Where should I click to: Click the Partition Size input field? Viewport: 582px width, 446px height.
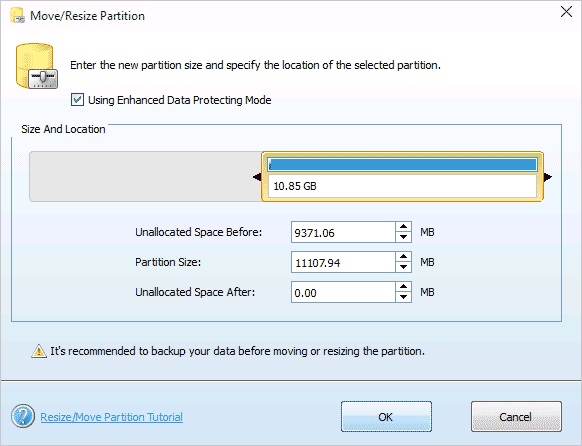tap(343, 262)
